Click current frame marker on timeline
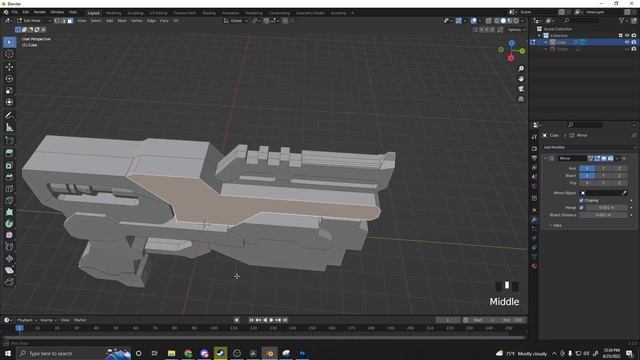Image resolution: width=640 pixels, height=360 pixels. coord(19,328)
